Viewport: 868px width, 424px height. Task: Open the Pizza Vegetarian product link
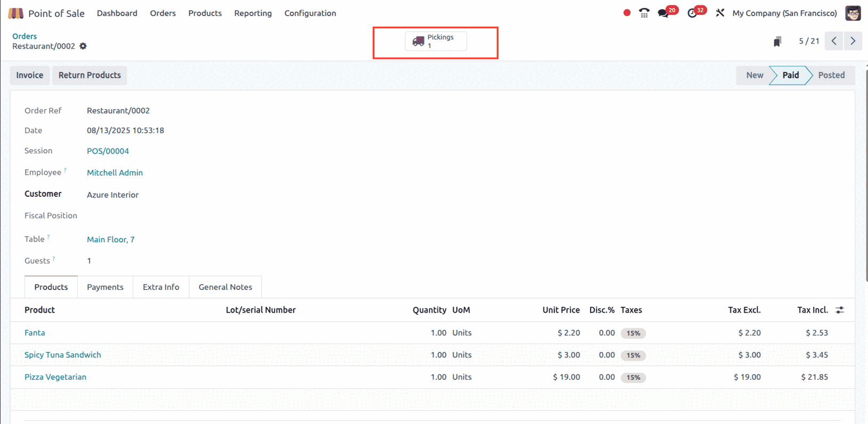(x=55, y=377)
